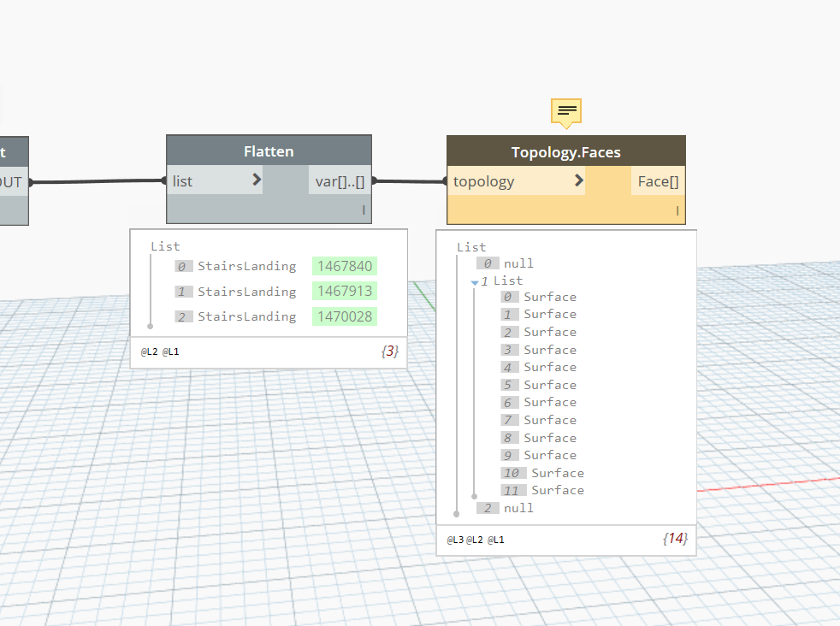Collapse the nested '1 List' arrow
Image resolution: width=840 pixels, height=626 pixels.
click(474, 282)
